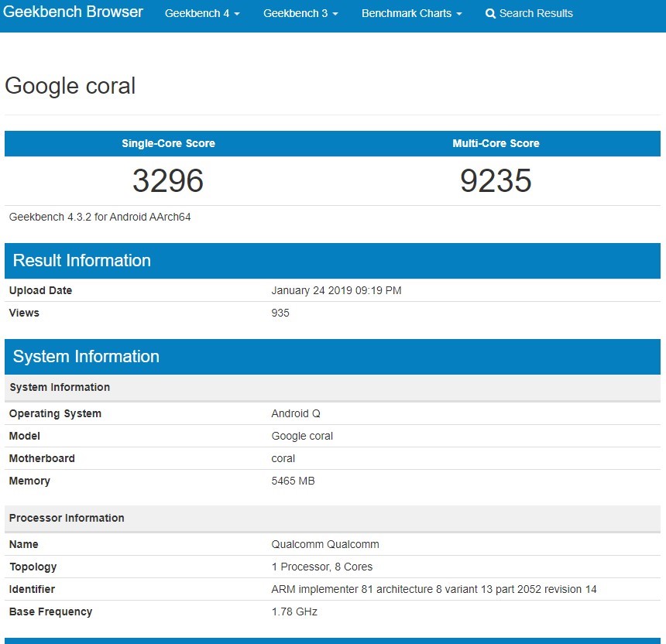Expand the Geekbench 3 menu
666x644 pixels.
(x=300, y=14)
